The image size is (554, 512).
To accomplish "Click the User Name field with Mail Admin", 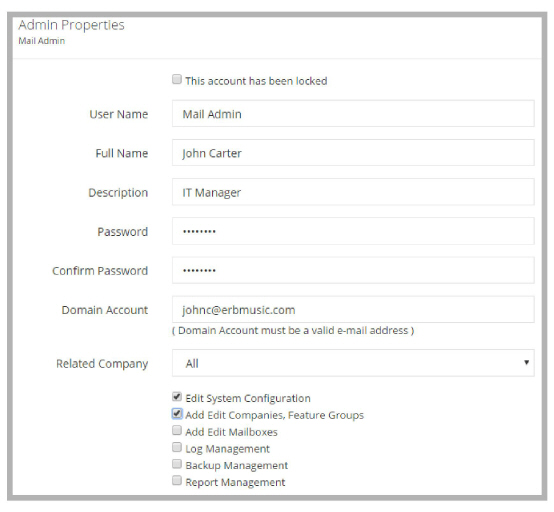I will [353, 114].
